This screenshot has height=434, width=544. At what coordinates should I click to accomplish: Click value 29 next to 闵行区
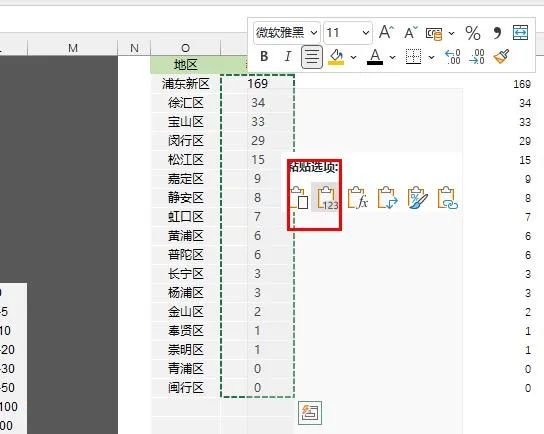tap(257, 141)
